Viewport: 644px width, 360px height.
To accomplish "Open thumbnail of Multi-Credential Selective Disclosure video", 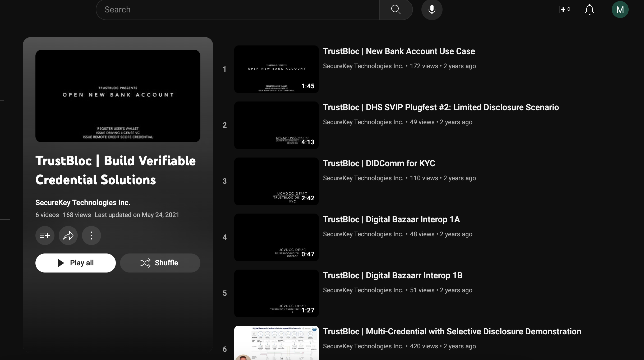I will point(276,343).
